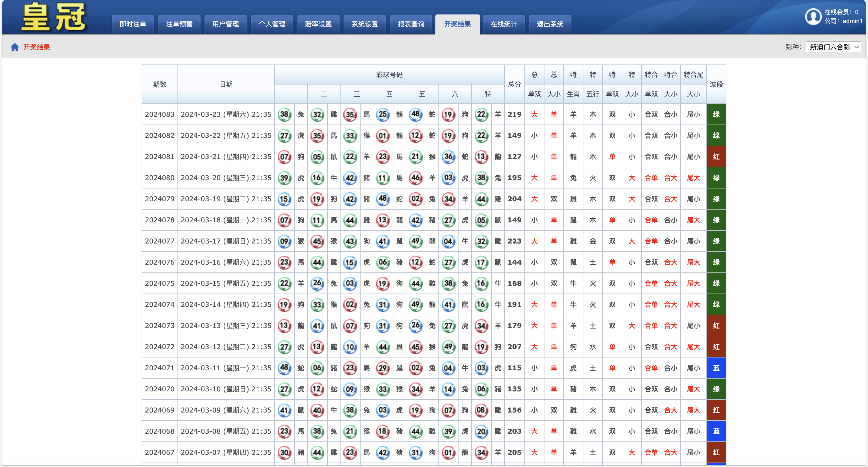The image size is (868, 467).
Task: Open the 彩种 lottery type dropdown
Action: pyautogui.click(x=833, y=47)
